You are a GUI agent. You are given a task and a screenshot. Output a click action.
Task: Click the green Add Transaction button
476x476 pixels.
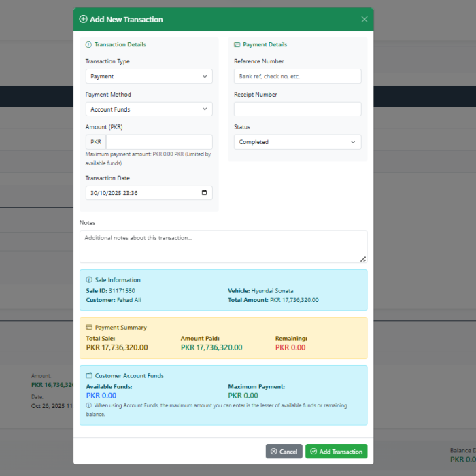336,452
